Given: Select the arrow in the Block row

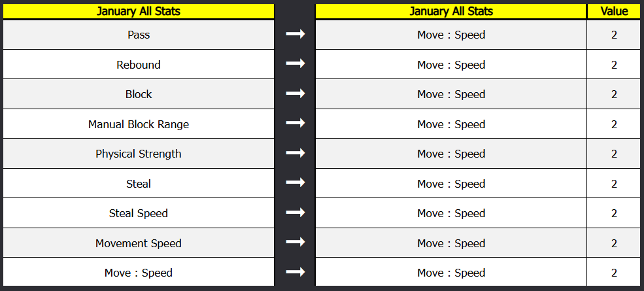Looking at the screenshot, I should click(x=296, y=94).
